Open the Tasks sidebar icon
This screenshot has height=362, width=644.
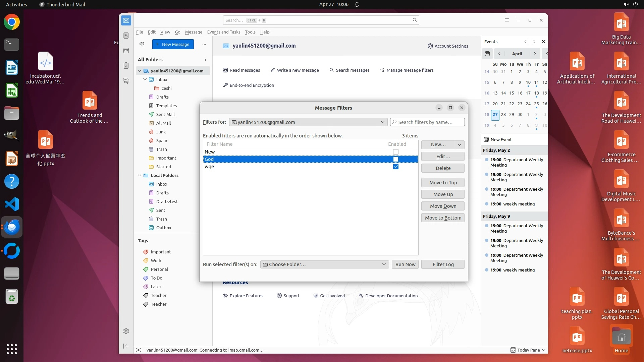point(126,66)
